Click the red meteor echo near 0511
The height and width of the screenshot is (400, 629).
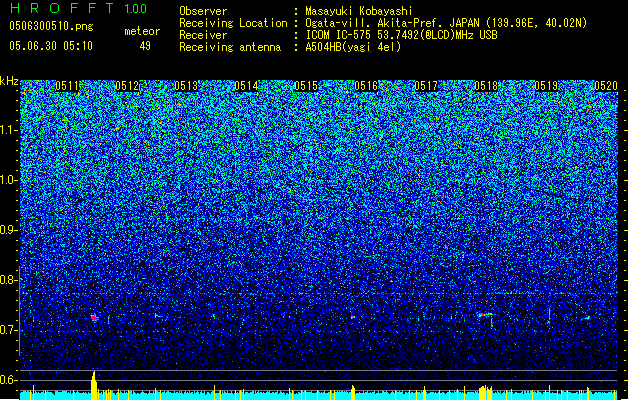94,318
